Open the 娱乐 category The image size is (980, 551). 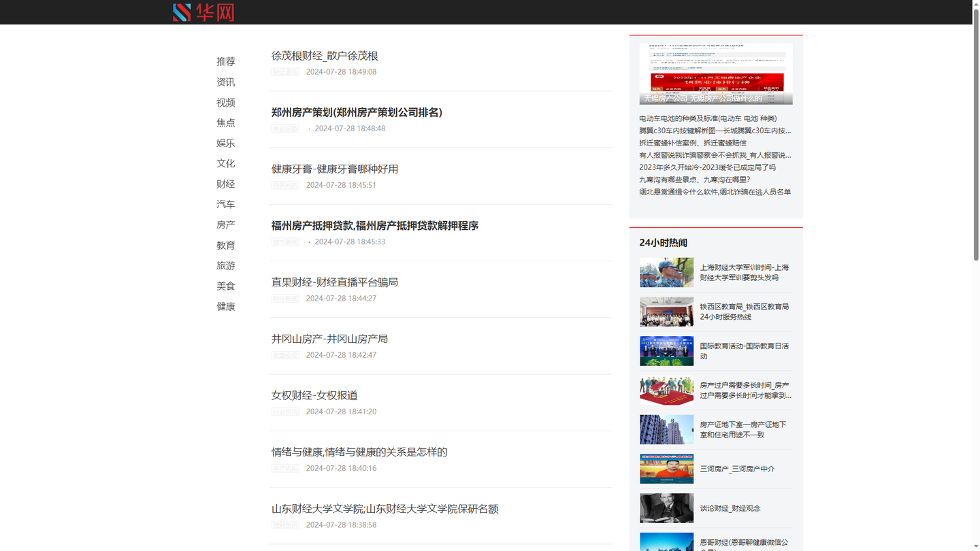point(226,143)
